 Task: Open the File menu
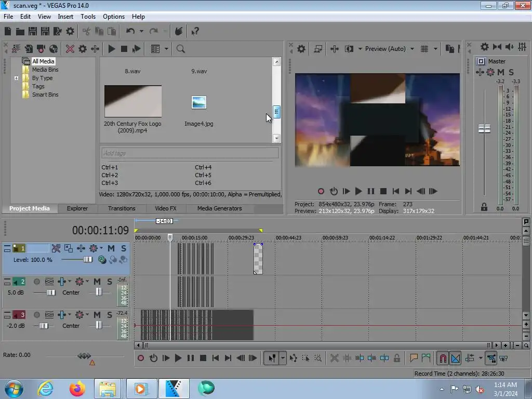point(8,17)
